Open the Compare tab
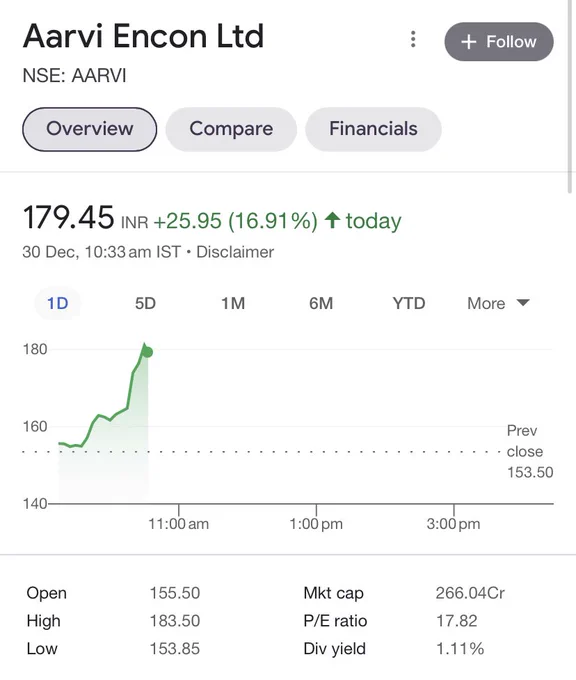The width and height of the screenshot is (576, 680). pyautogui.click(x=231, y=129)
